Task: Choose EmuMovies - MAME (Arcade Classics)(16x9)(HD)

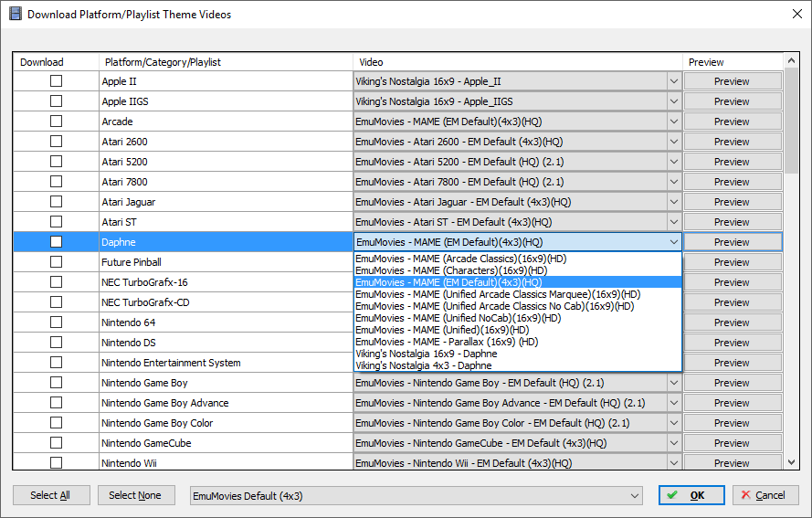Action: click(518, 259)
